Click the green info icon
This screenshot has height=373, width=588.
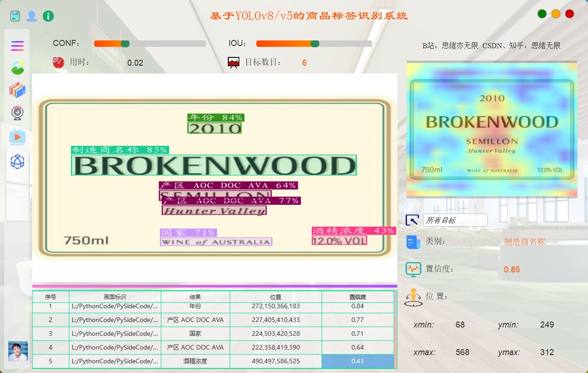coord(48,16)
